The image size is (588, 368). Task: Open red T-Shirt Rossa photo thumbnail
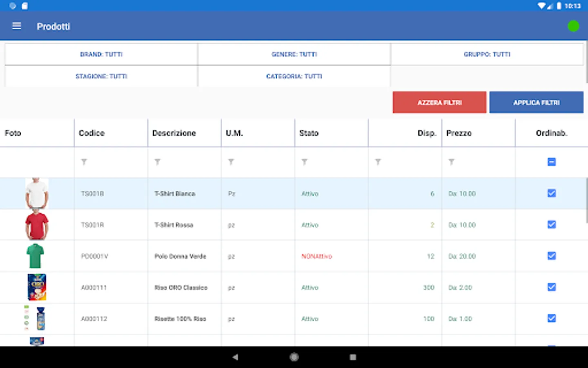click(x=37, y=225)
